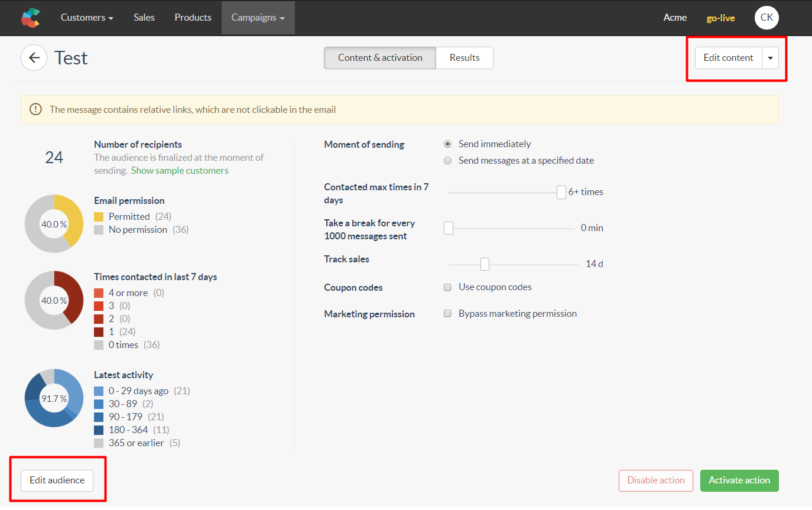Click the Track sales slider handle
This screenshot has width=812, height=510.
click(x=485, y=264)
